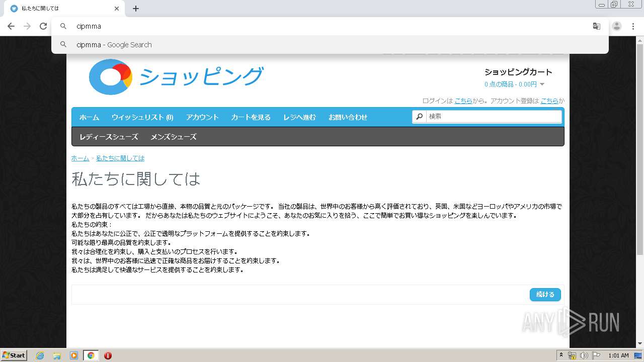The image size is (644, 362).
Task: Open the ホーム menu item
Action: (89, 117)
